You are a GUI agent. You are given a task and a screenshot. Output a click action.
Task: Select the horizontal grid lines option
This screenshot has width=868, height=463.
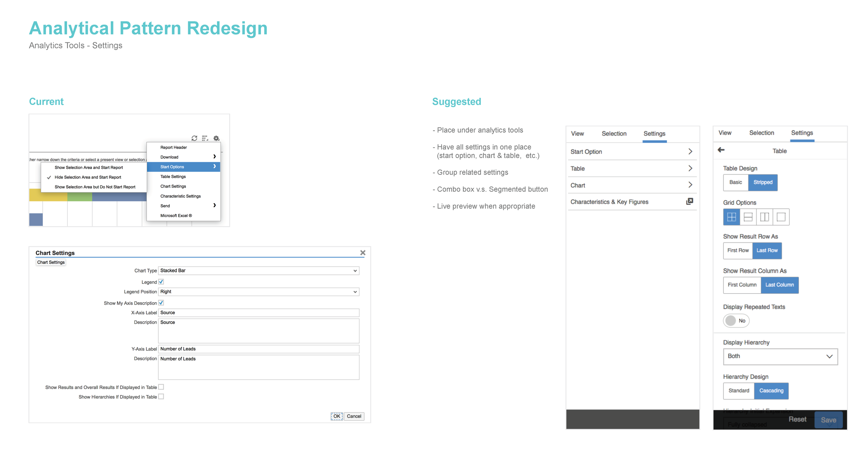click(x=748, y=217)
